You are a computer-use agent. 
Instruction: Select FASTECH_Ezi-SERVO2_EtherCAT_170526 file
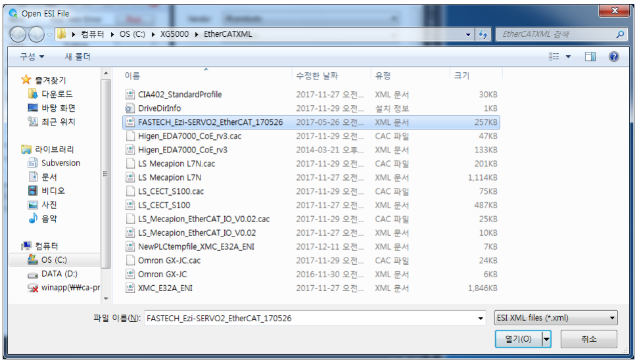[x=312, y=122]
